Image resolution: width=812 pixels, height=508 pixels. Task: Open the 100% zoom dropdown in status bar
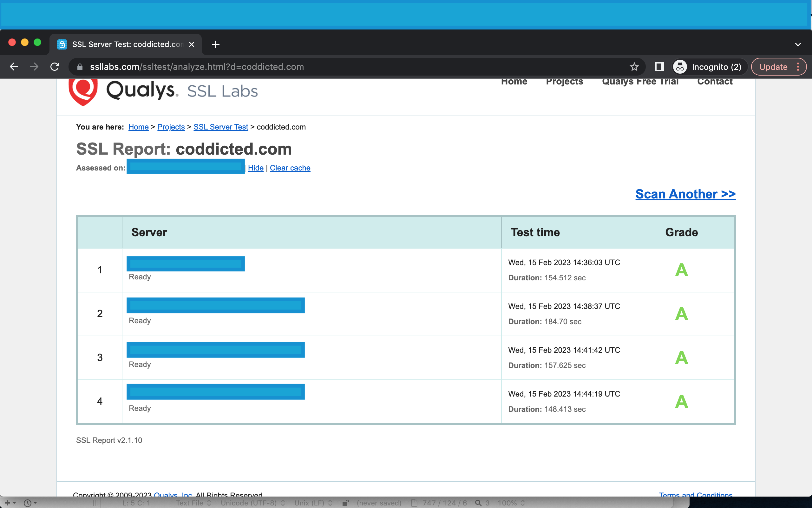[x=511, y=503]
